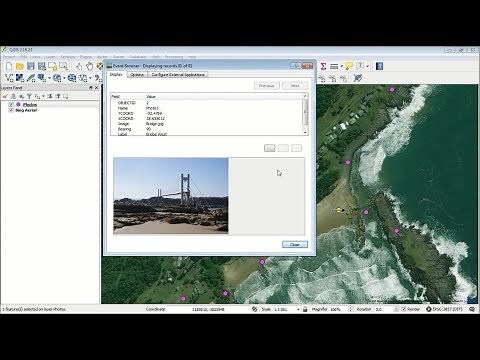The width and height of the screenshot is (480, 360).
Task: Click the Coordinate field in status bar
Action: pos(208,309)
